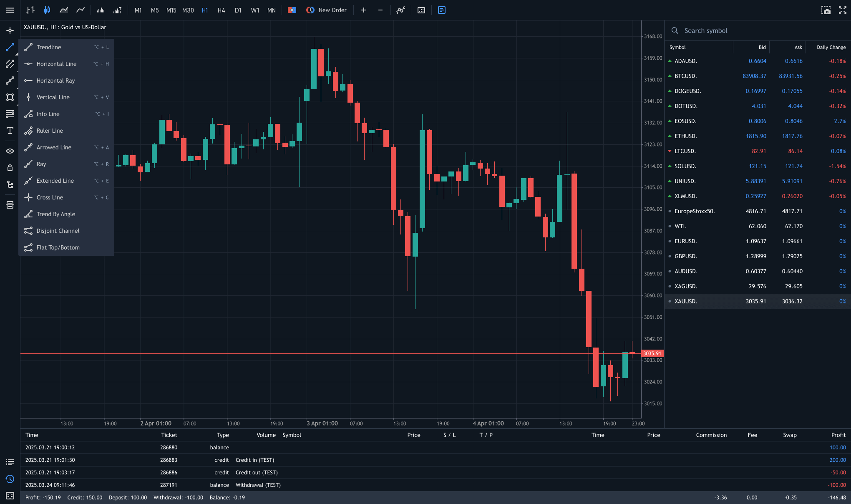Toggle the one-click trading panel

[x=292, y=10]
